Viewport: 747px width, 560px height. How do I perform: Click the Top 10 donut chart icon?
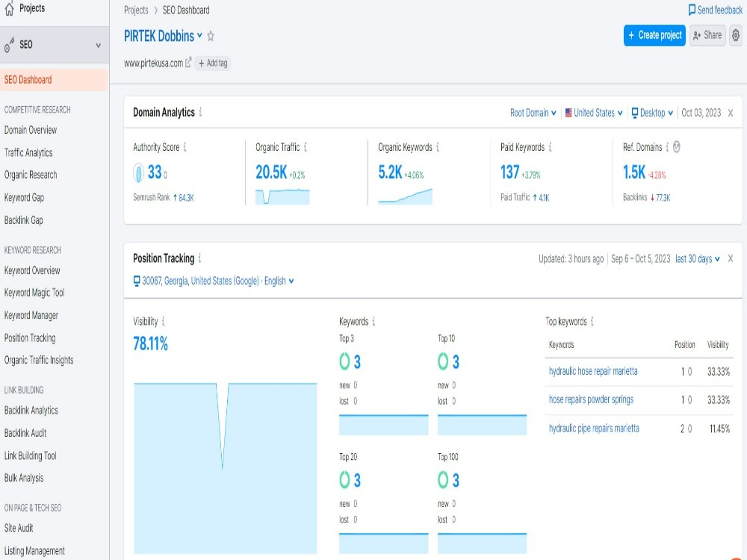[442, 361]
